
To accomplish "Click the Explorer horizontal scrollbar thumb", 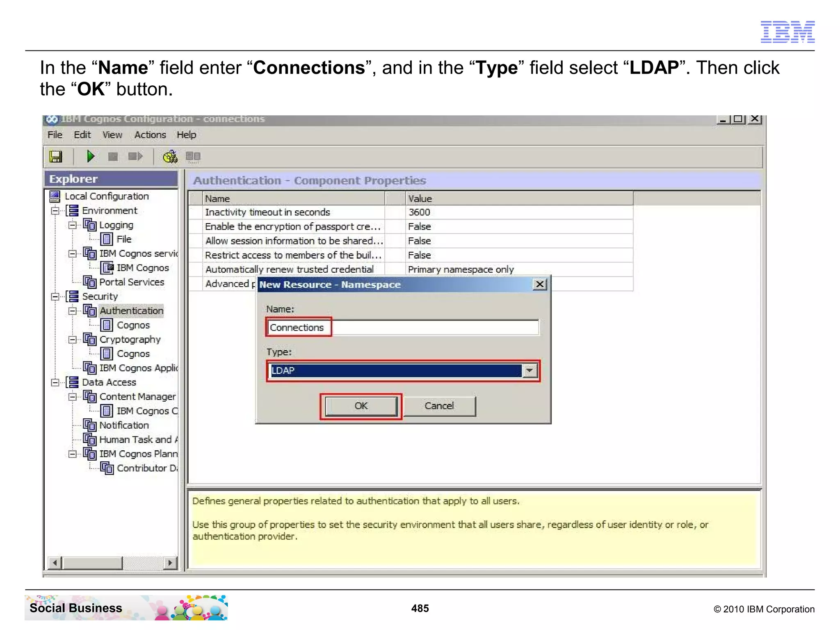I will [x=92, y=563].
